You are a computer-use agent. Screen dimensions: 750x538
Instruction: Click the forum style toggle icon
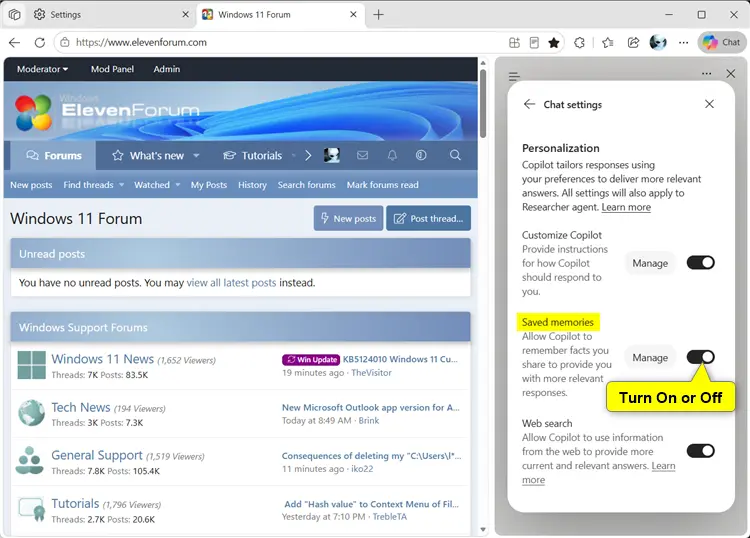coord(421,155)
